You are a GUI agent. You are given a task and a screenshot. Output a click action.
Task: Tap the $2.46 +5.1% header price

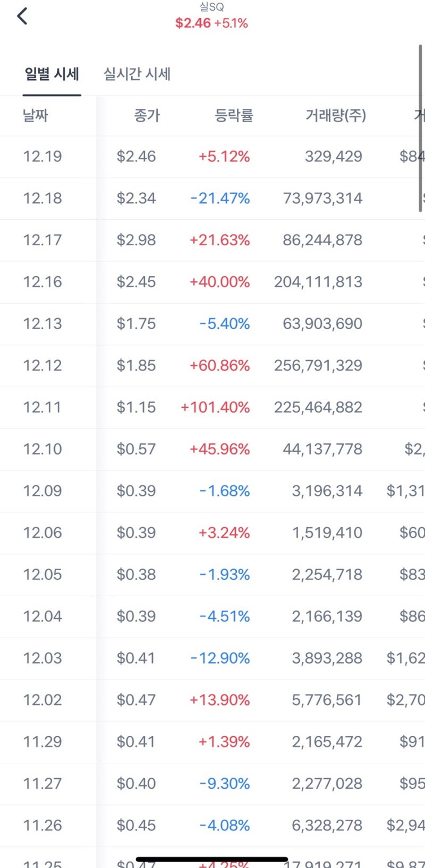[x=211, y=23]
